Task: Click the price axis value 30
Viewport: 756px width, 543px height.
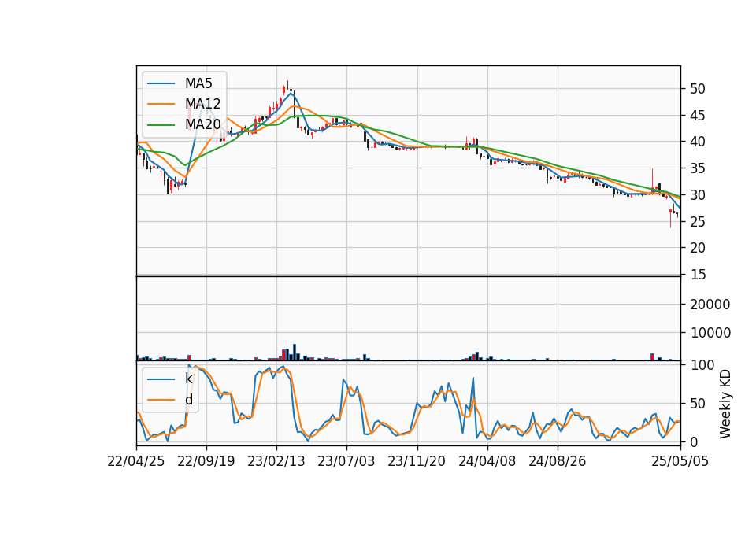Action: point(698,195)
